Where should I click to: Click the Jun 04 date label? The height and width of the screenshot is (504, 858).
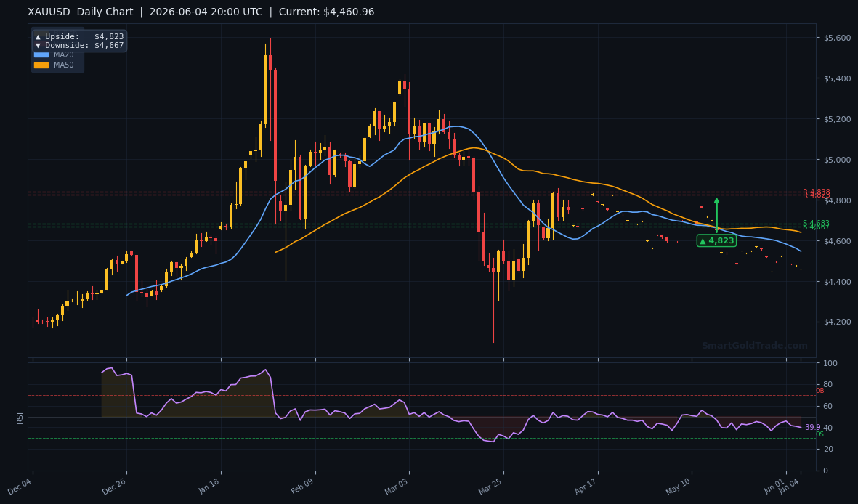tap(790, 487)
